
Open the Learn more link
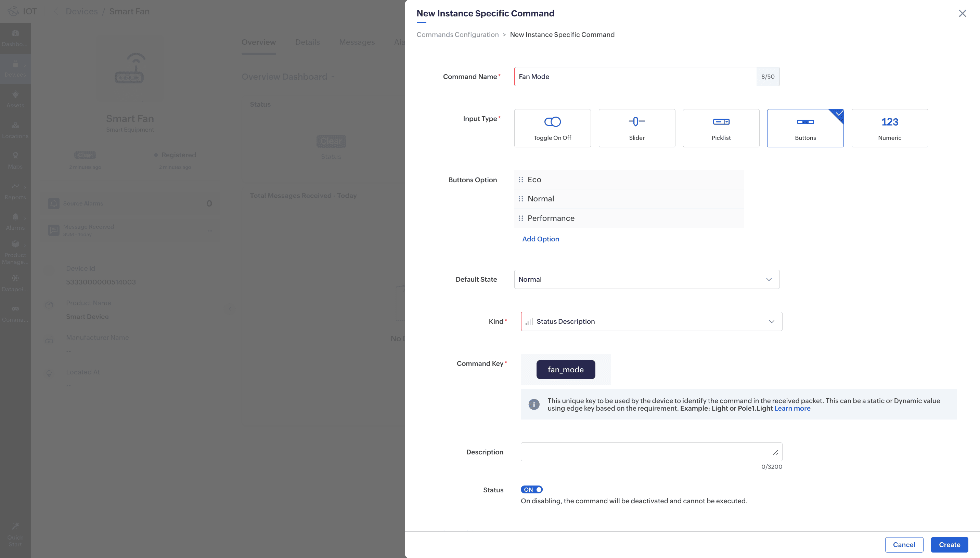[792, 409]
